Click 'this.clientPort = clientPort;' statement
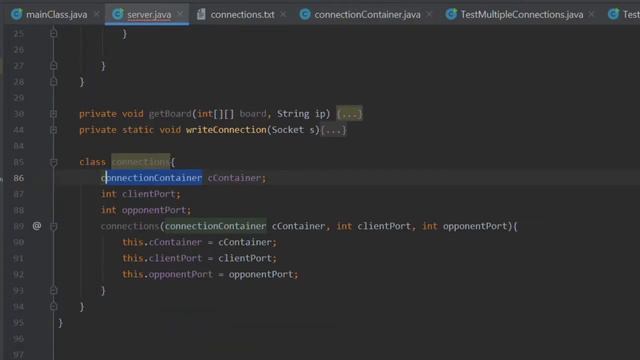This screenshot has width=640, height=360. pyautogui.click(x=199, y=258)
